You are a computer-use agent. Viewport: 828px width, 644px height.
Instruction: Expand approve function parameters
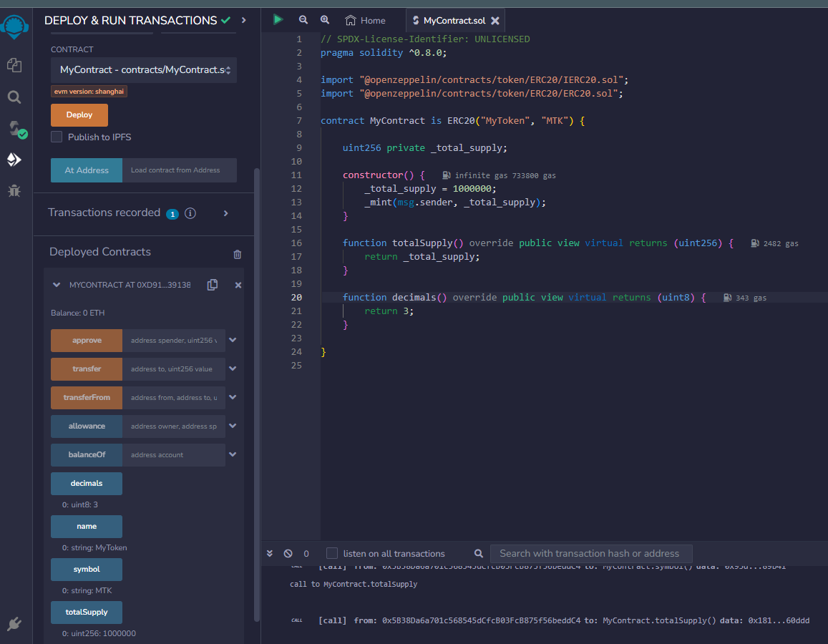point(233,340)
